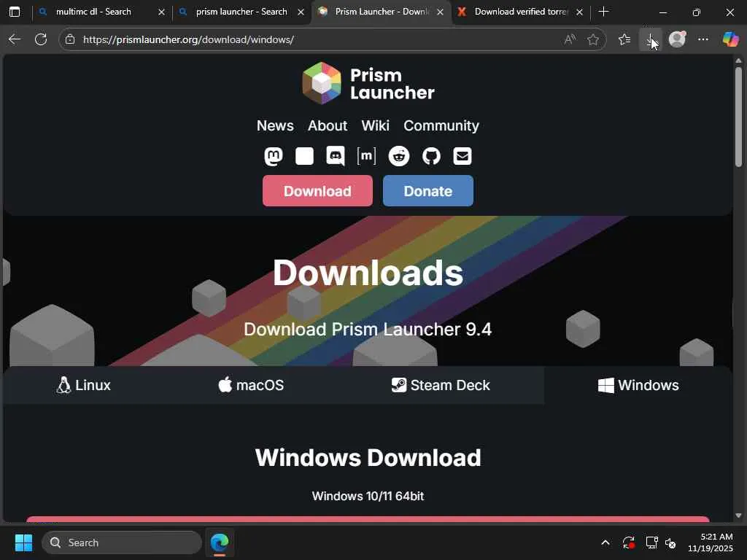
Task: Open the Windows Start button
Action: (23, 542)
